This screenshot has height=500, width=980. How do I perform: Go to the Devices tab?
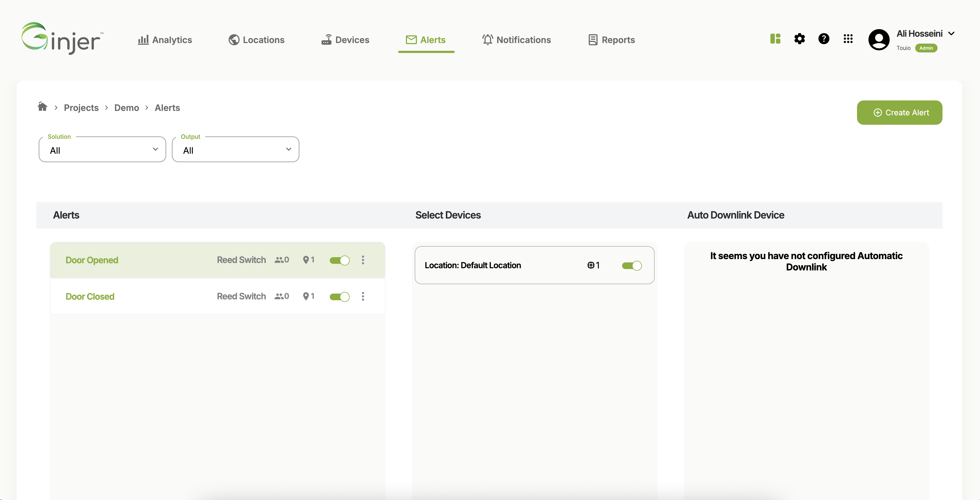[345, 40]
